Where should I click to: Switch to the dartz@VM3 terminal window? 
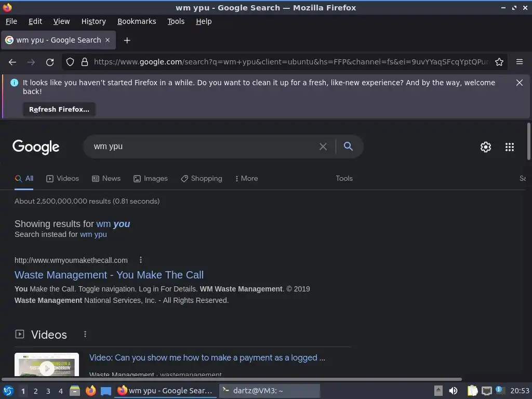tap(270, 391)
